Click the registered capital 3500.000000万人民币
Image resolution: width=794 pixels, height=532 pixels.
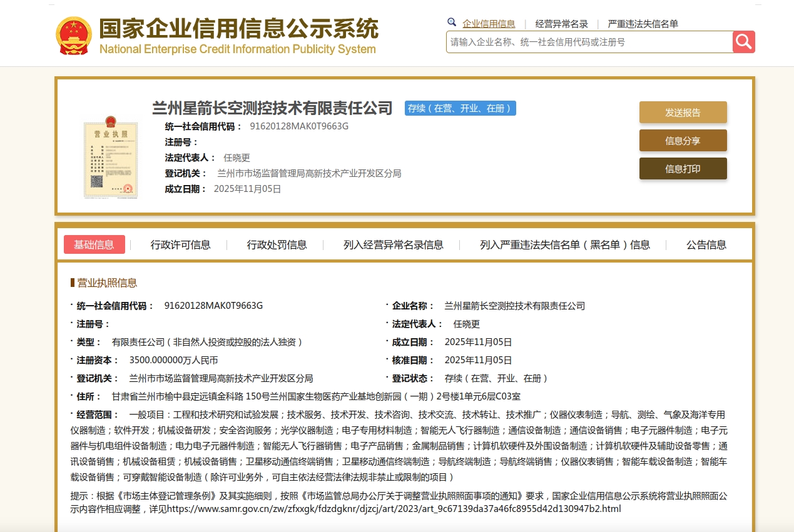[173, 360]
